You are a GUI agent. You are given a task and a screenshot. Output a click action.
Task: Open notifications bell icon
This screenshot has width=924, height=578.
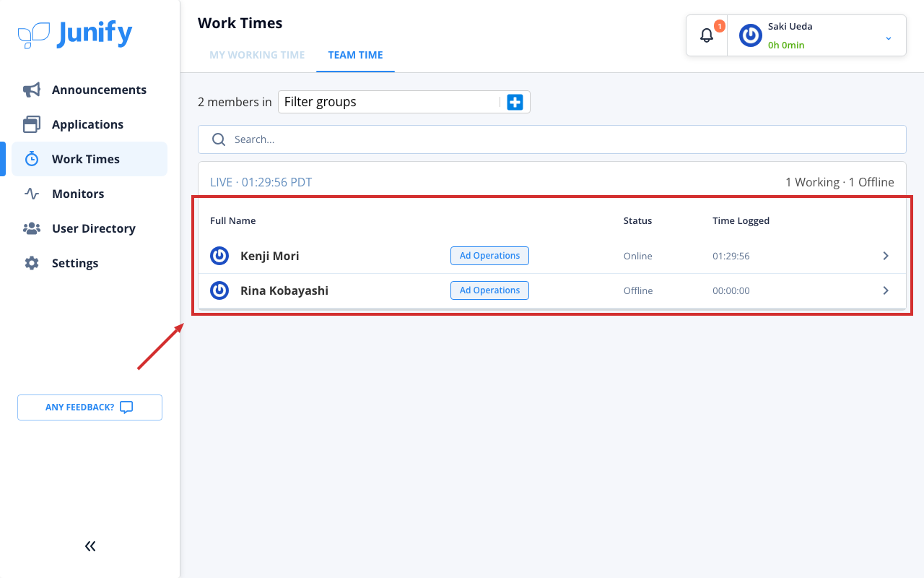[x=707, y=35]
